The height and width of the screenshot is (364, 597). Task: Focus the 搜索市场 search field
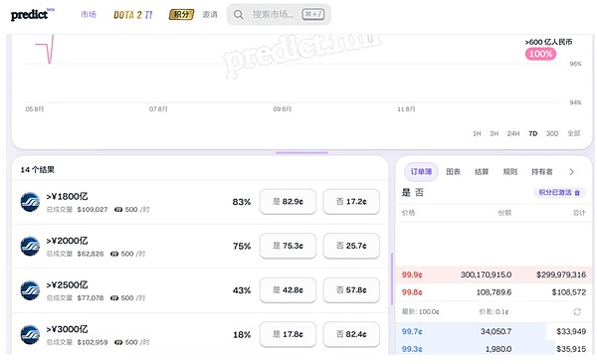pyautogui.click(x=279, y=15)
